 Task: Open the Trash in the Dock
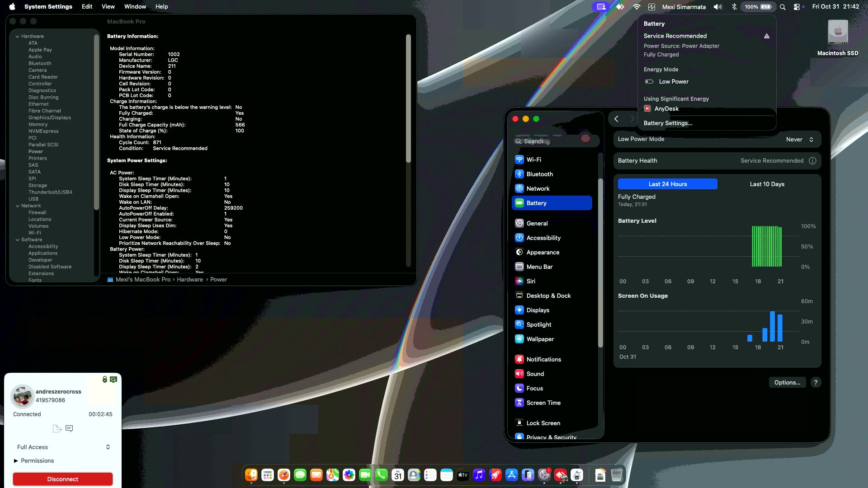pos(617,475)
